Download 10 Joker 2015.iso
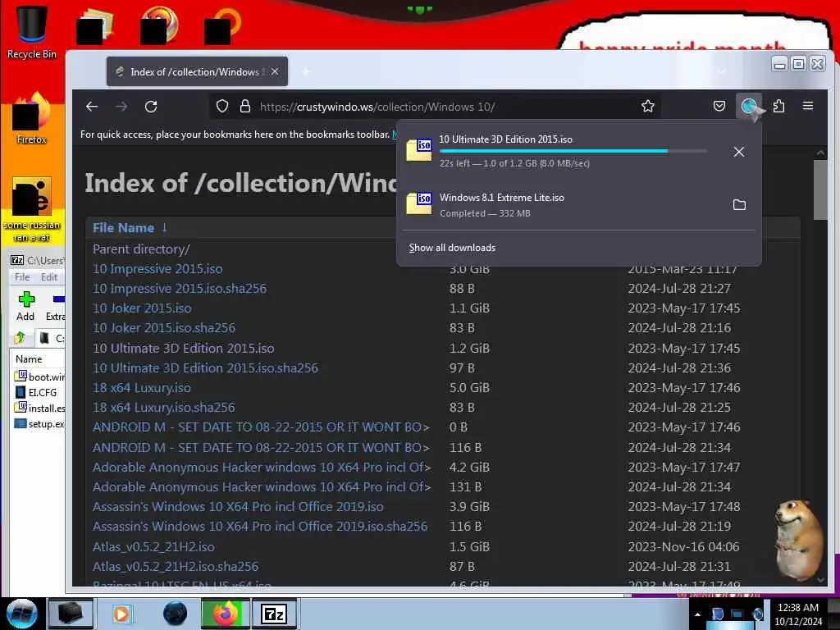 click(142, 308)
